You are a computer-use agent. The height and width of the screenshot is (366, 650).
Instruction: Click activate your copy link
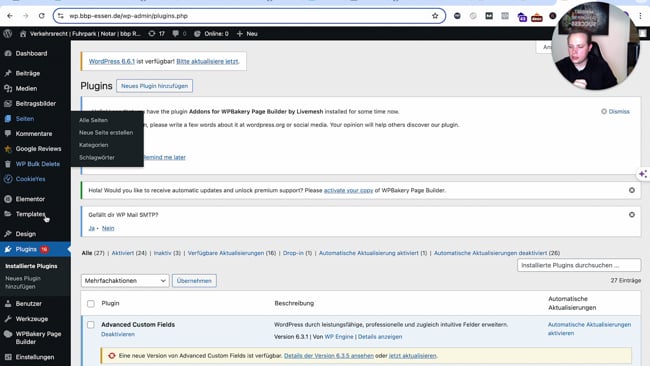[348, 190]
